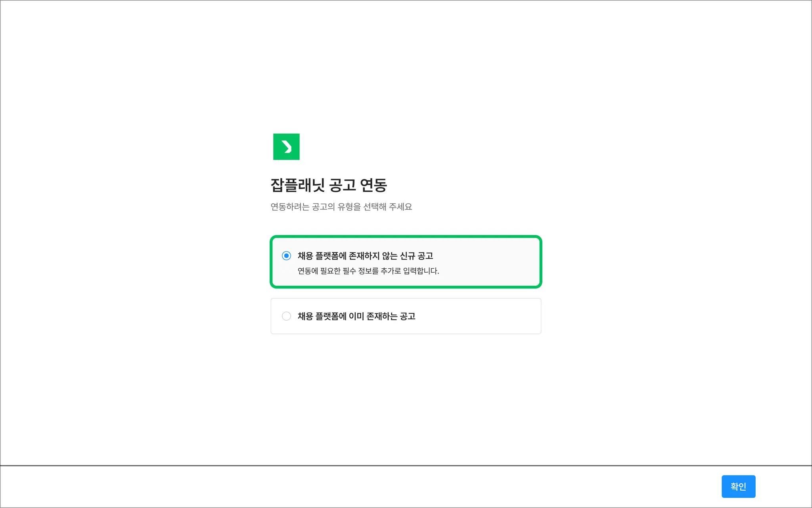Click the words 선택해 주세요 in the subtitle
Screen dimensions: 812x508
coord(387,207)
